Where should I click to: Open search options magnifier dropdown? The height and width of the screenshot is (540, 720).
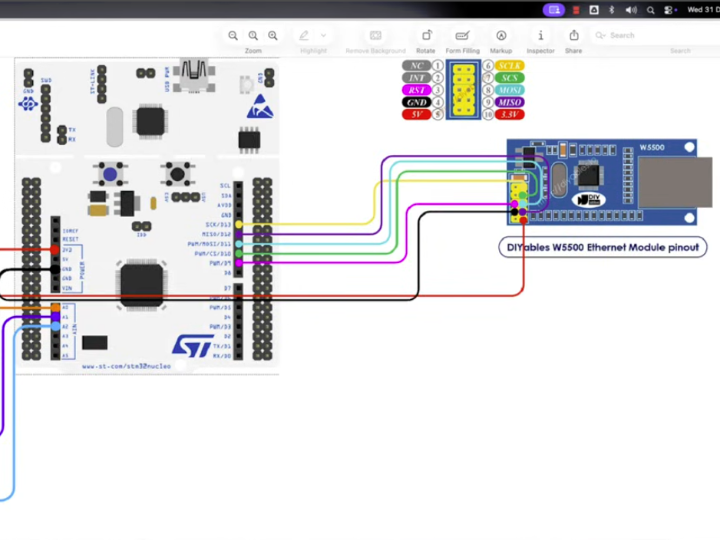pyautogui.click(x=601, y=35)
